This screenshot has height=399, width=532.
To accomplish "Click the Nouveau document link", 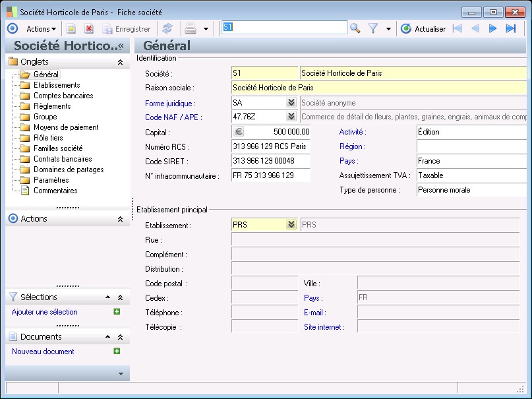I will (x=43, y=352).
